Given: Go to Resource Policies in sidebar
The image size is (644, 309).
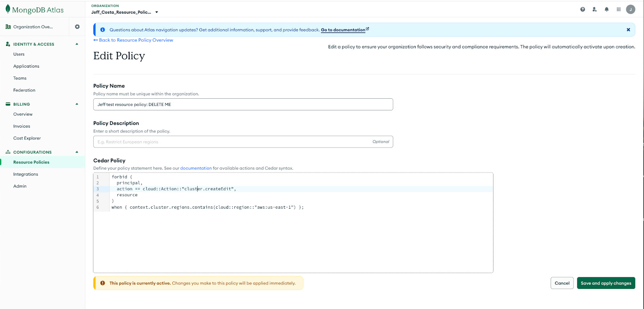Looking at the screenshot, I should pyautogui.click(x=31, y=162).
